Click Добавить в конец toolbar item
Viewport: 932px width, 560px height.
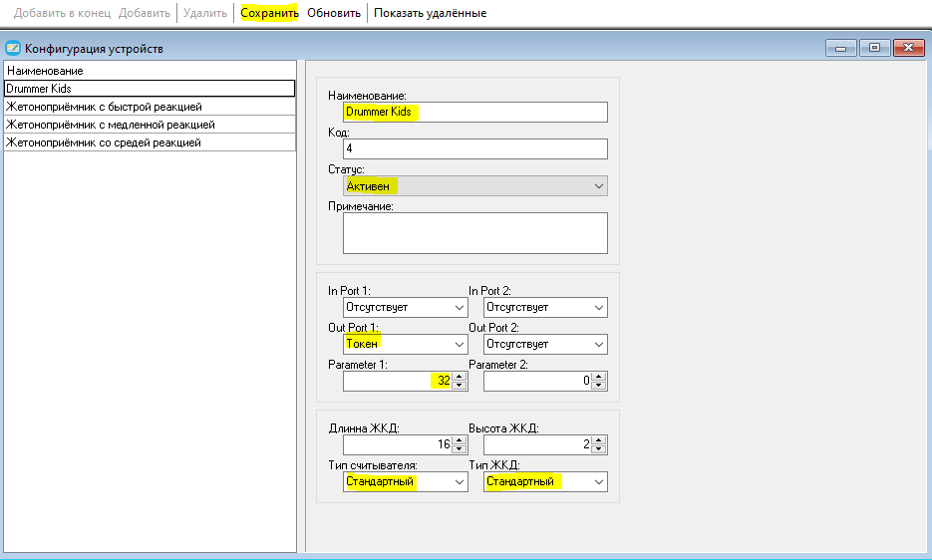click(x=63, y=13)
